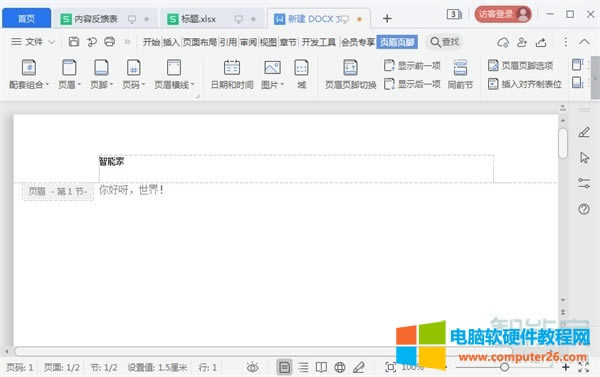Switch to the 审阅 ribbon tab
600x377 pixels.
click(x=248, y=42)
